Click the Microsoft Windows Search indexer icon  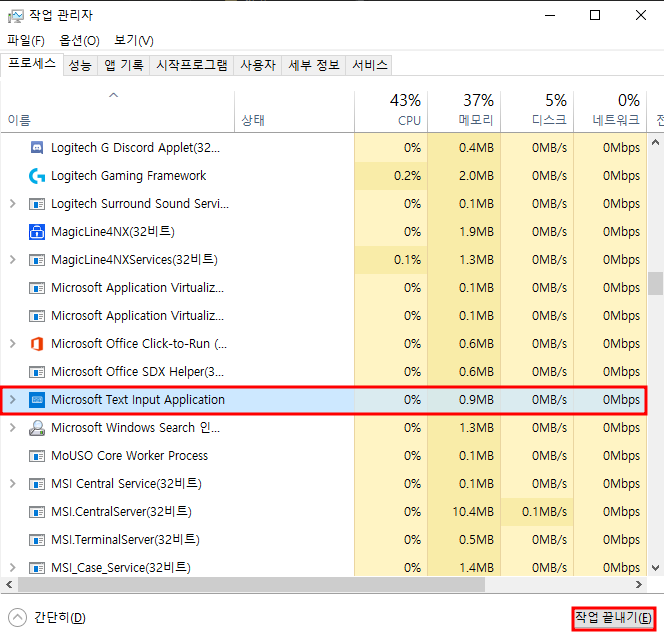pos(37,428)
